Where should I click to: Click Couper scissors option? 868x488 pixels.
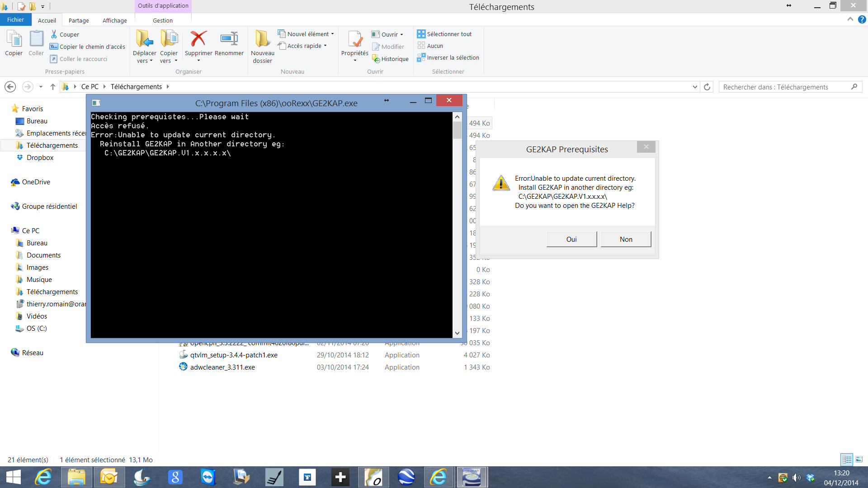click(x=65, y=34)
